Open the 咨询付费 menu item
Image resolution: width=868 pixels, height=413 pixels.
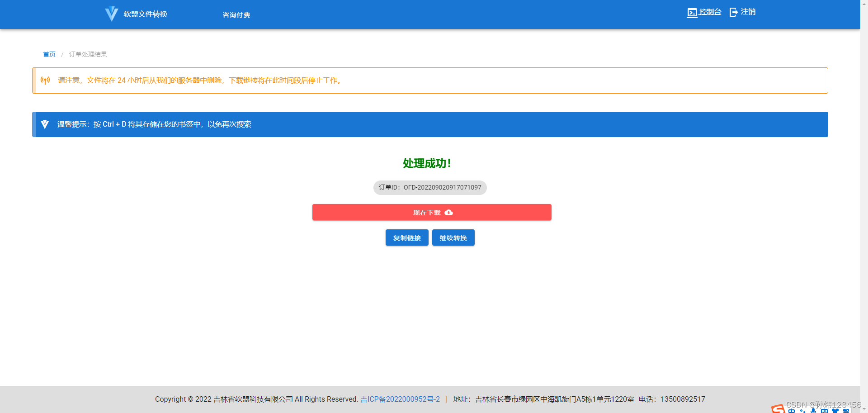[x=236, y=14]
